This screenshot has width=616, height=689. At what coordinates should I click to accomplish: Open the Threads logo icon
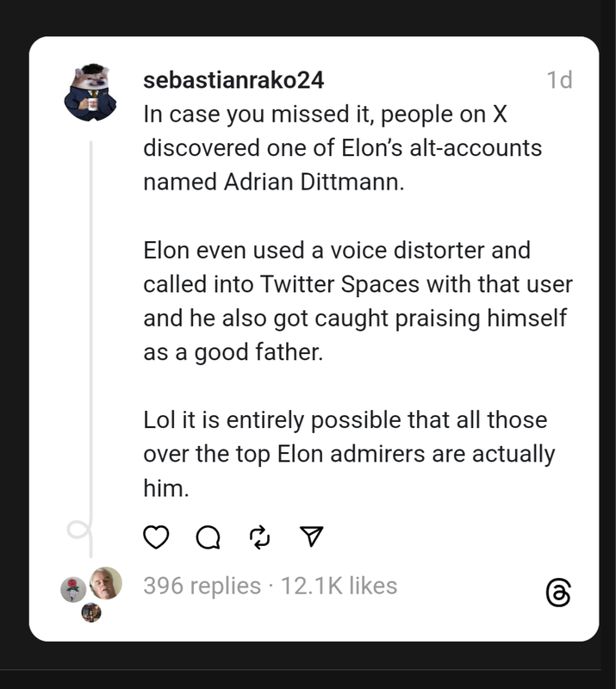click(x=558, y=593)
